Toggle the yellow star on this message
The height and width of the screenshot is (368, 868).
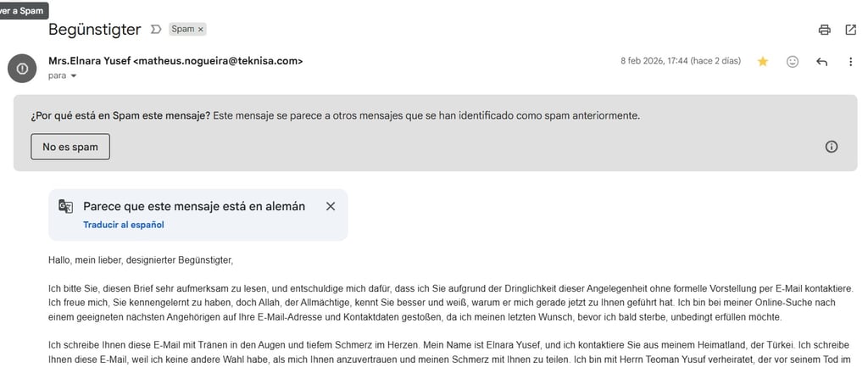pos(763,61)
